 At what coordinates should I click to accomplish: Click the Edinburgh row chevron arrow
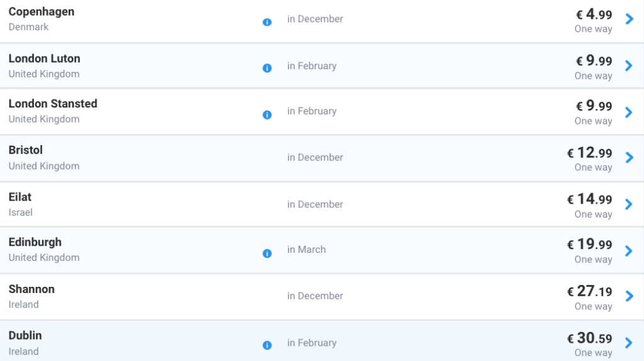(629, 250)
